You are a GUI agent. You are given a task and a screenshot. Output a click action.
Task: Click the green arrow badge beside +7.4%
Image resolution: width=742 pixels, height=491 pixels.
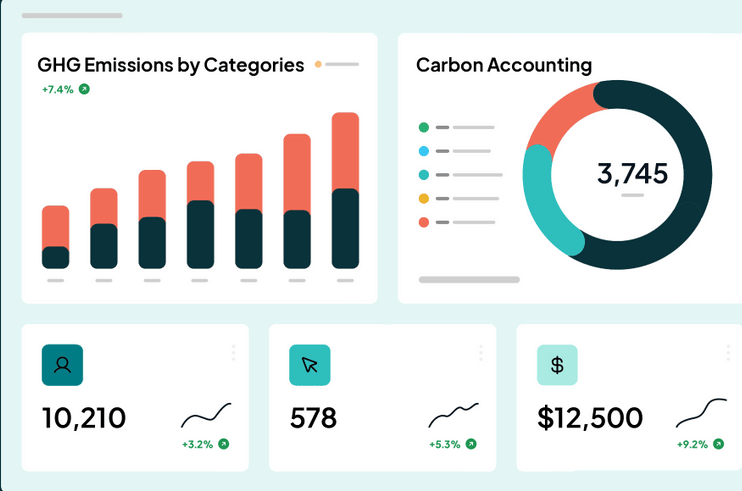pyautogui.click(x=84, y=89)
